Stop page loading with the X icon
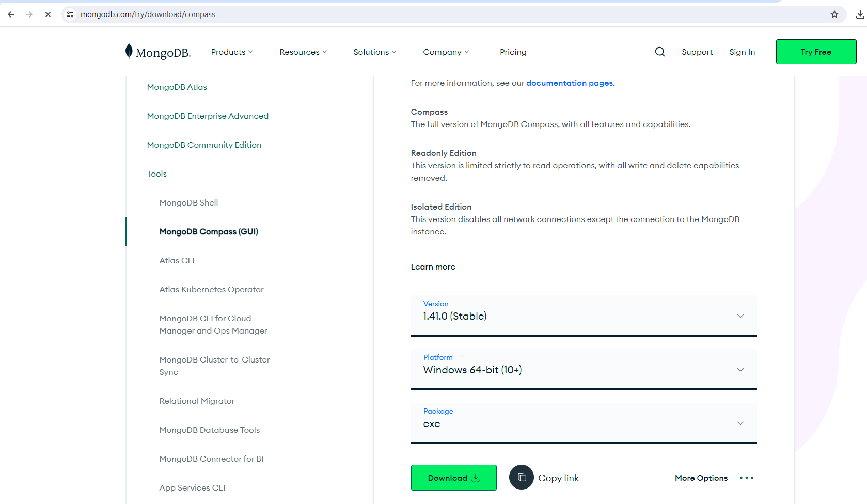Viewport: 867px width, 504px height. pos(48,14)
